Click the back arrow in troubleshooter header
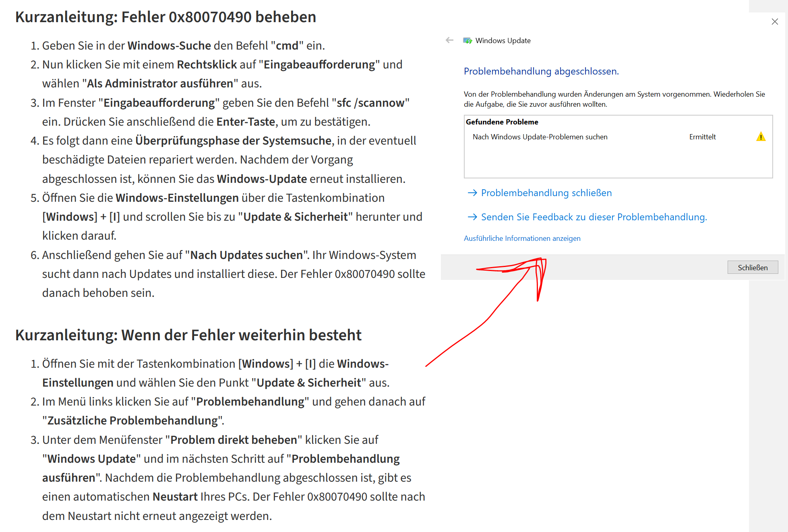The image size is (788, 532). point(449,40)
